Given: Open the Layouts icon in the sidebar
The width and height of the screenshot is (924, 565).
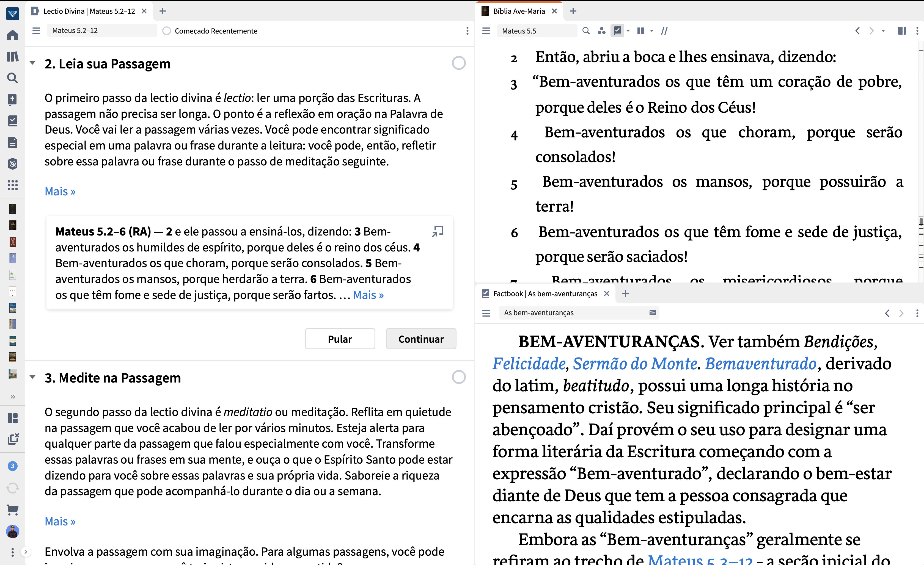Looking at the screenshot, I should point(12,418).
